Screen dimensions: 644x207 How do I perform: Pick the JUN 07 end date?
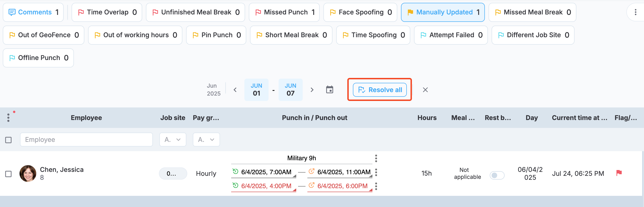pos(290,90)
